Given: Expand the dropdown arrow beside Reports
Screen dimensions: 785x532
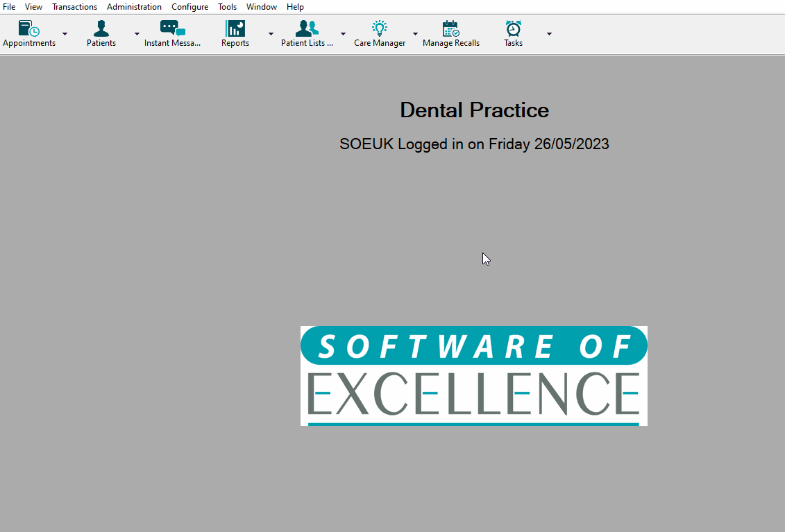Looking at the screenshot, I should [x=271, y=34].
